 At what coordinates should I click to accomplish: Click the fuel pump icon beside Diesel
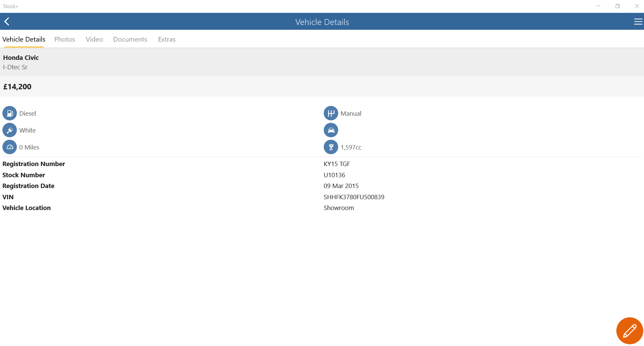tap(9, 113)
